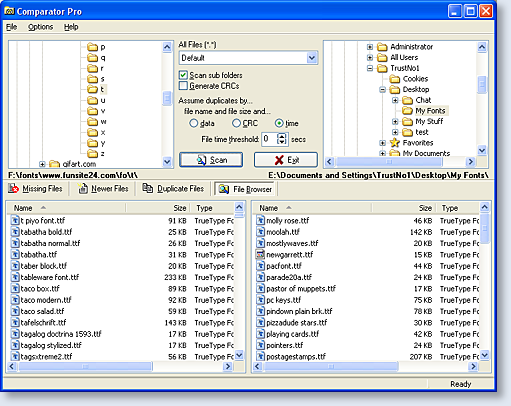This screenshot has width=511, height=406.
Task: Select the time radio button
Action: (279, 123)
